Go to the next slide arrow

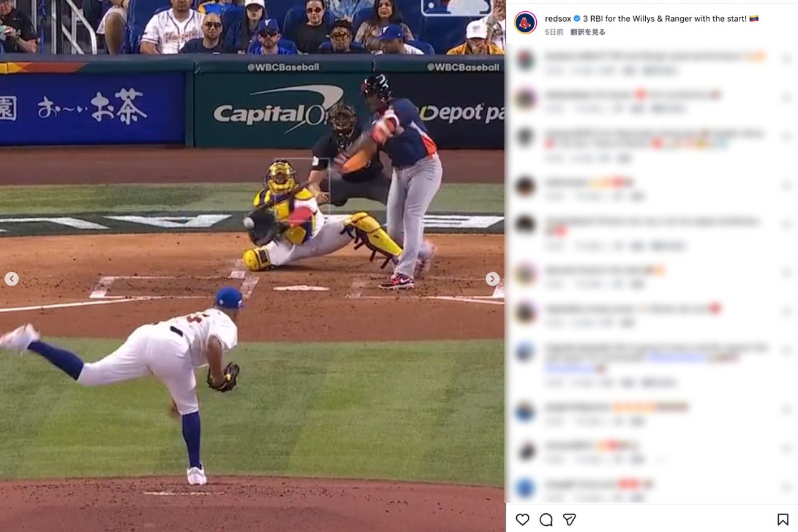pos(493,279)
